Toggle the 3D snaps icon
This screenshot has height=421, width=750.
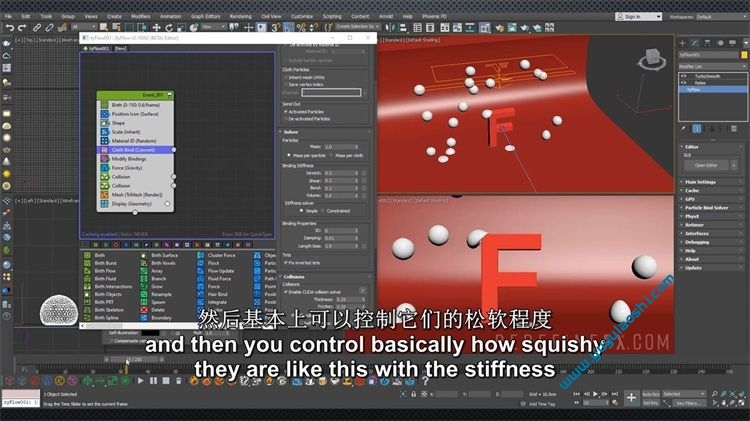click(x=276, y=28)
